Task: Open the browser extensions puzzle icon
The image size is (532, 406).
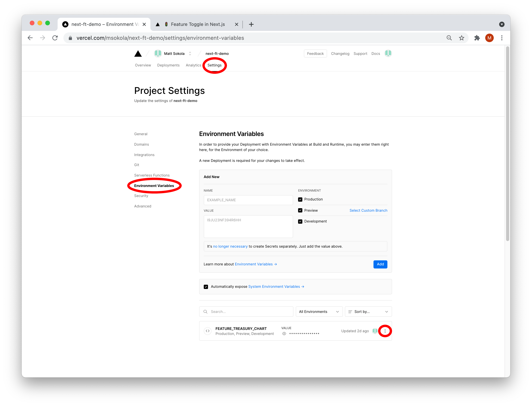Action: (477, 38)
